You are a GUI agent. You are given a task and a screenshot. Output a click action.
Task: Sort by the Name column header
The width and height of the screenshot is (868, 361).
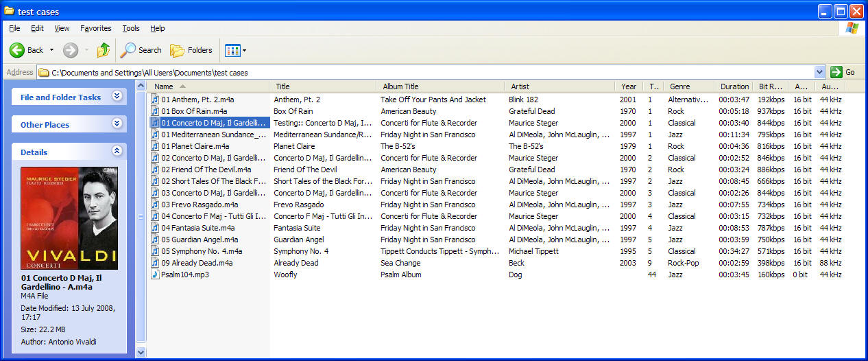(x=209, y=86)
